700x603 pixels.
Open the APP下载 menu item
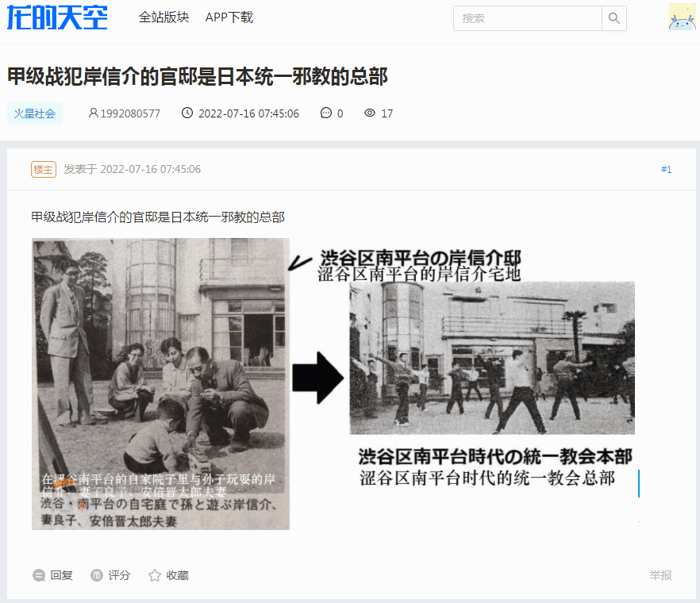point(229,17)
